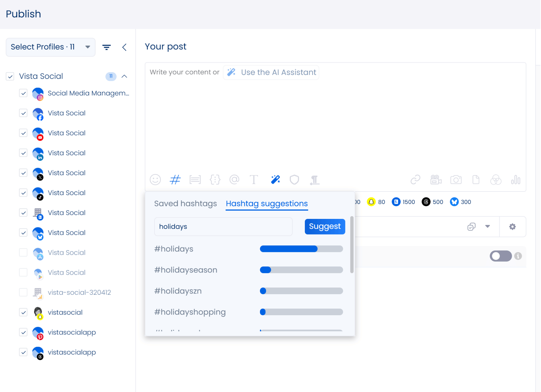Turn on the toggle switch beside info icon
The height and width of the screenshot is (392, 541).
[500, 256]
